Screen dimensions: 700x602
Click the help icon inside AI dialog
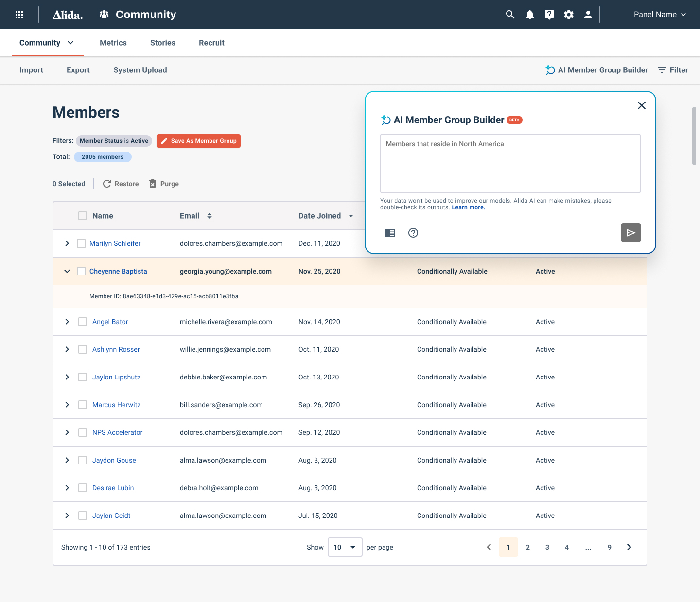coord(413,233)
